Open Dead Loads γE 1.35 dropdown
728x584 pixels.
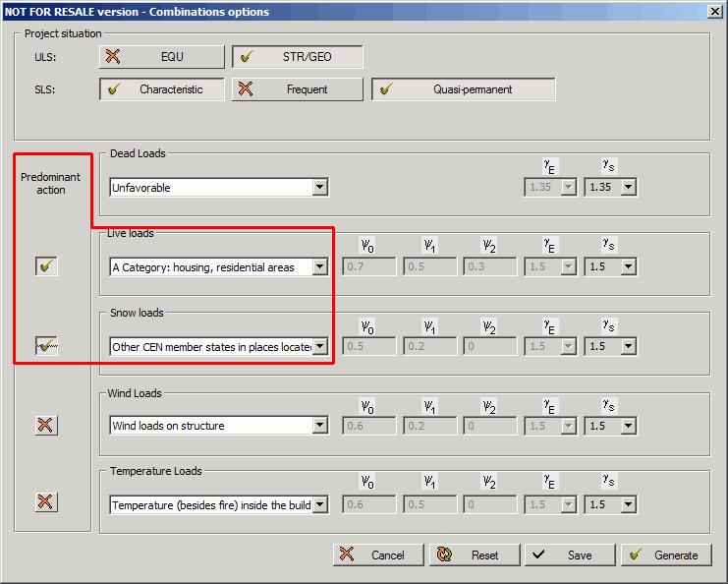550,187
